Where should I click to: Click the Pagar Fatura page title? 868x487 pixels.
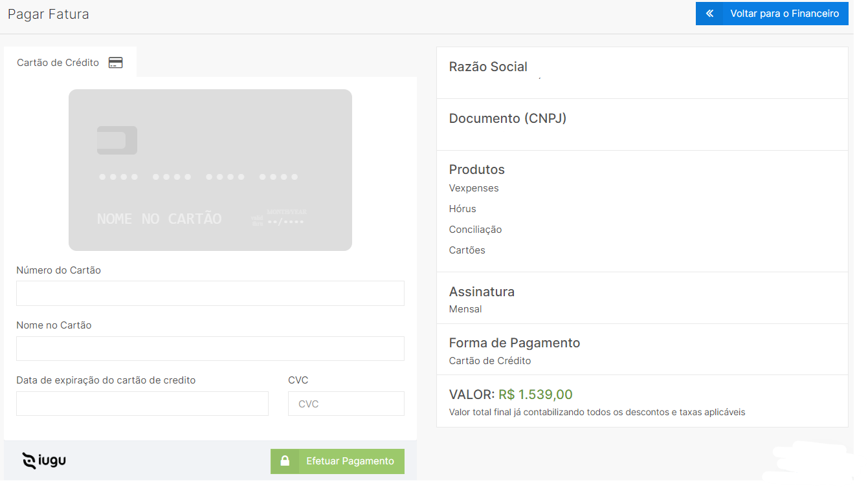click(49, 14)
